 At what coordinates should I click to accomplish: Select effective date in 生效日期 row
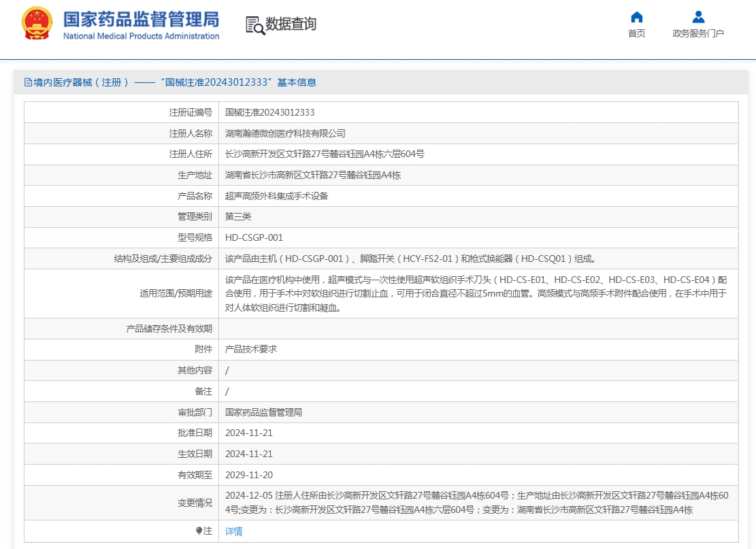click(x=249, y=454)
